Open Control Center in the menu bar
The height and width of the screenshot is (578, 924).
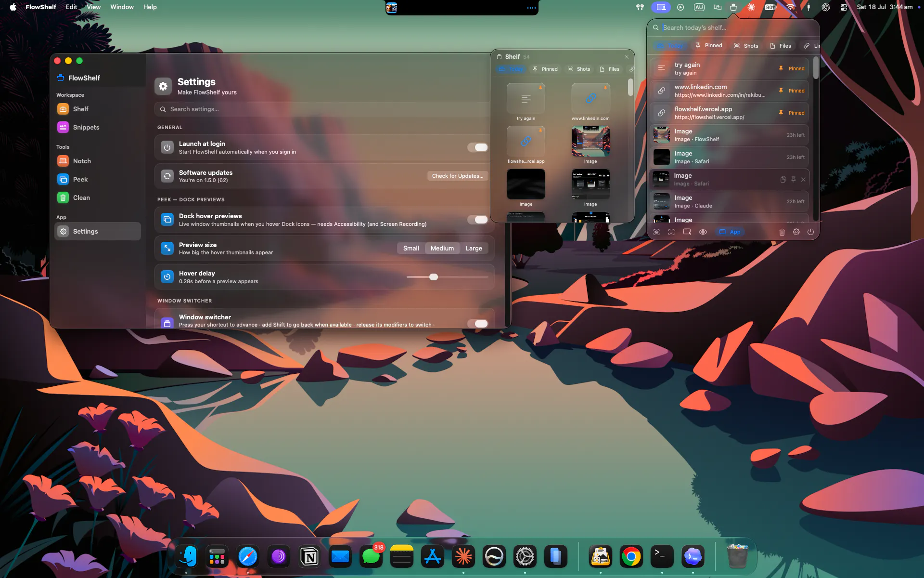[844, 7]
